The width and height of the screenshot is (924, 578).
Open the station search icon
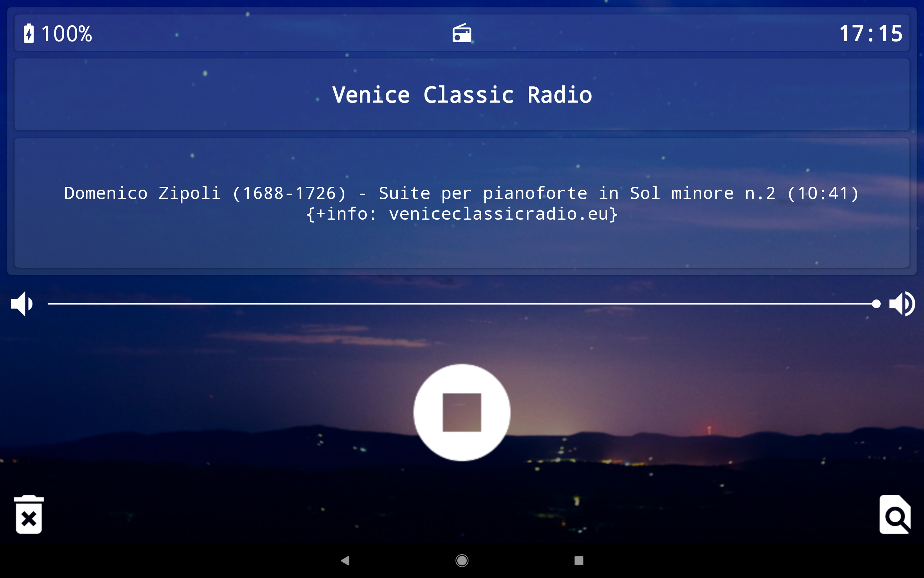(x=895, y=514)
